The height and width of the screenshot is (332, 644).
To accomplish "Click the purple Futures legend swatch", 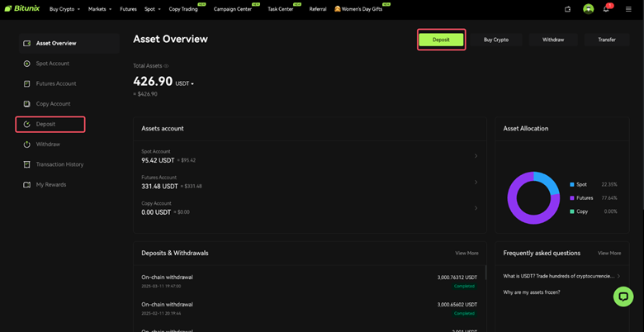I will tap(572, 198).
